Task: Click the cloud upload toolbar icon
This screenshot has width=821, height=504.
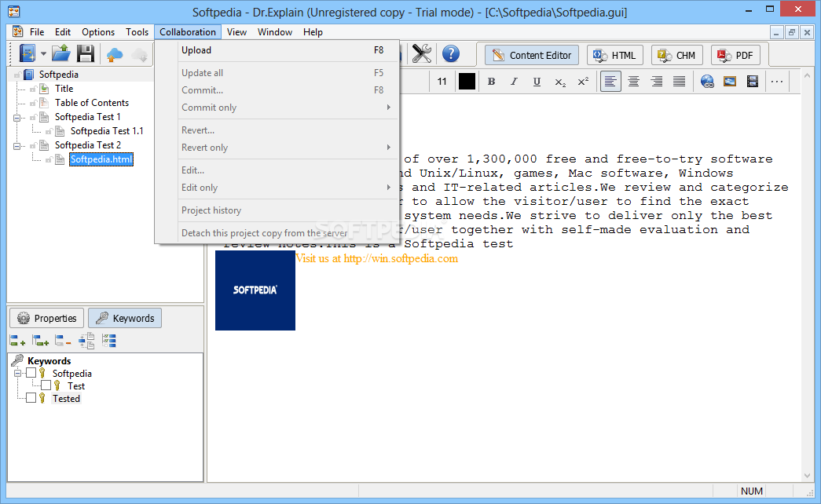Action: [x=115, y=54]
